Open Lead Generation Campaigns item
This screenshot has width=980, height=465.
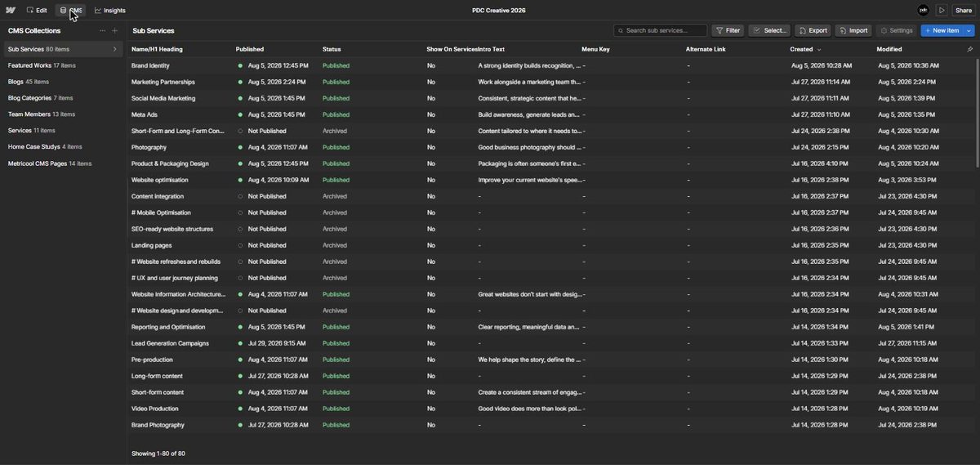pyautogui.click(x=170, y=343)
